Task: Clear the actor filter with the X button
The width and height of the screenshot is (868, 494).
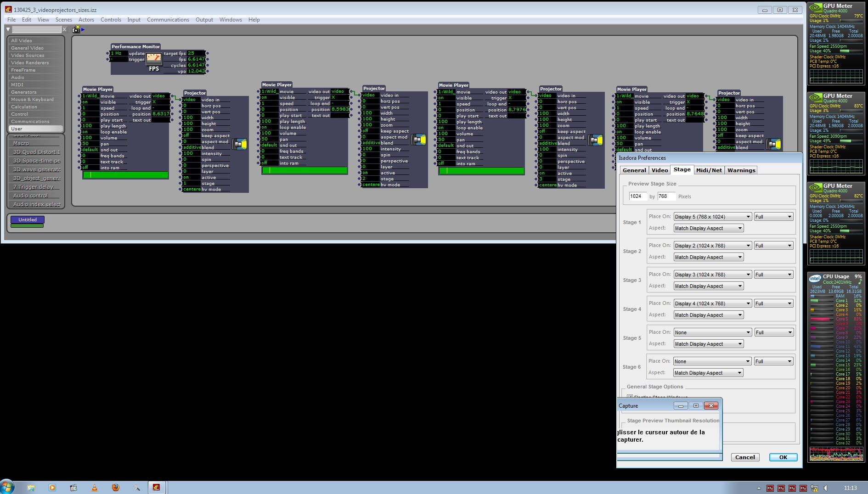Action: 64,29
